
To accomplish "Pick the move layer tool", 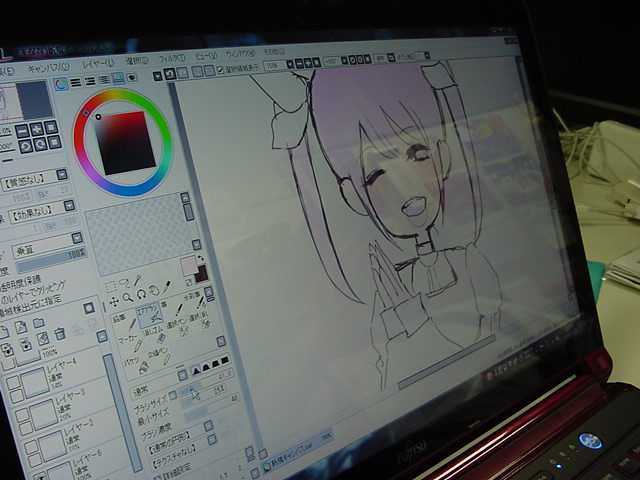I will coord(114,302).
